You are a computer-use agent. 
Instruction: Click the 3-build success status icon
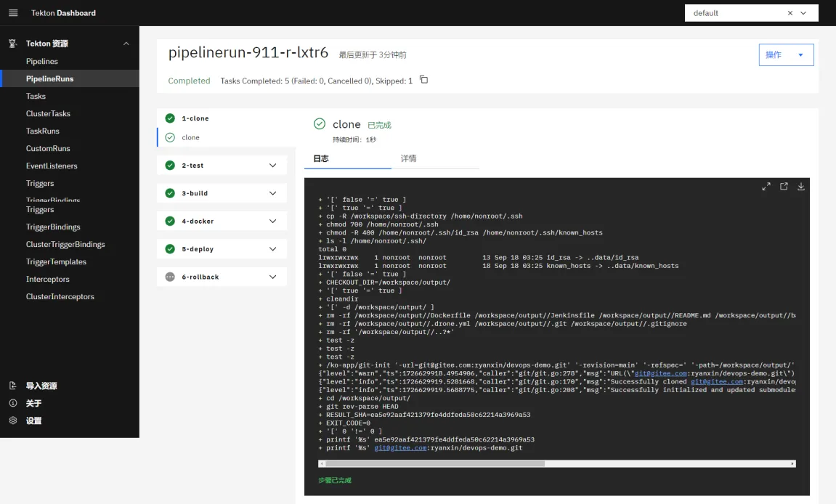click(x=170, y=193)
